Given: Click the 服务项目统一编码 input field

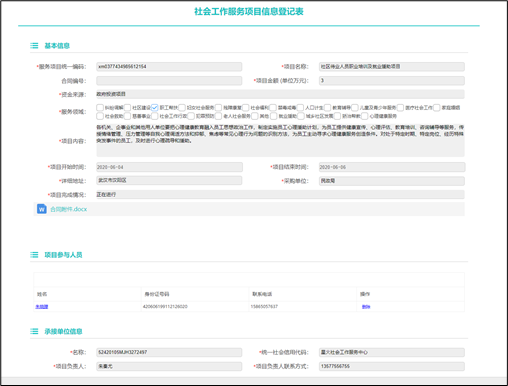Looking at the screenshot, I should (x=169, y=67).
